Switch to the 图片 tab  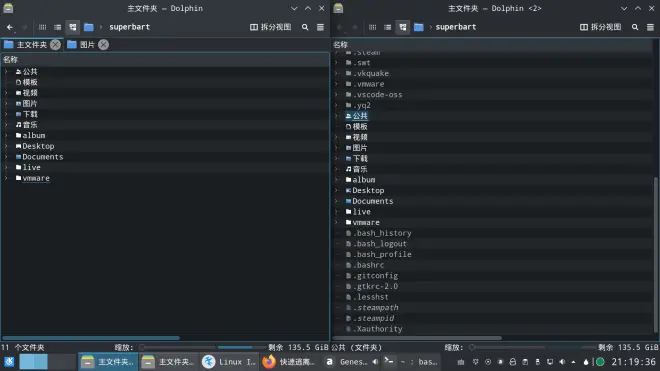[x=87, y=45]
